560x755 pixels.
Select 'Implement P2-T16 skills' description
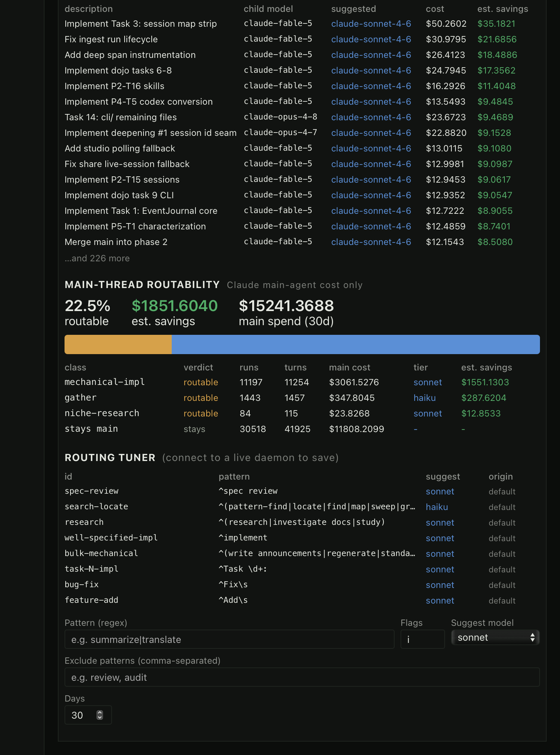(x=115, y=86)
